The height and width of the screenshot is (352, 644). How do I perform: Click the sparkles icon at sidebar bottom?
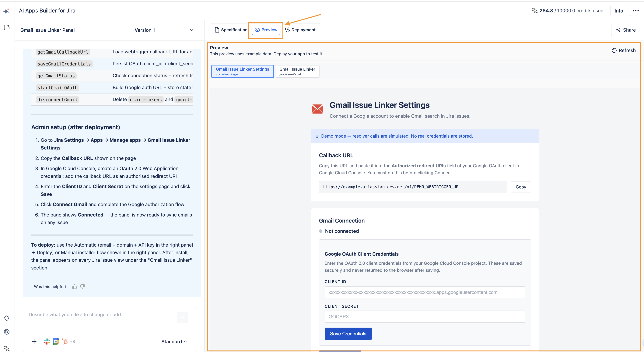(x=7, y=348)
